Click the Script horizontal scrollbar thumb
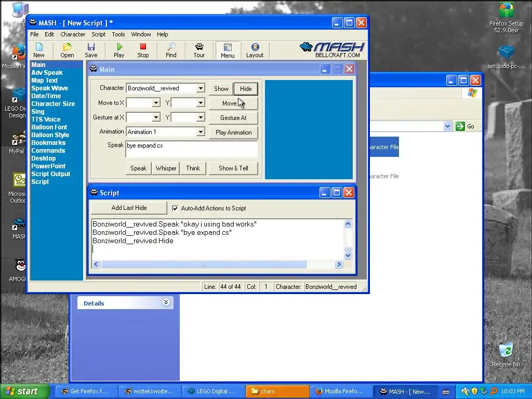532x399 pixels. (x=204, y=264)
